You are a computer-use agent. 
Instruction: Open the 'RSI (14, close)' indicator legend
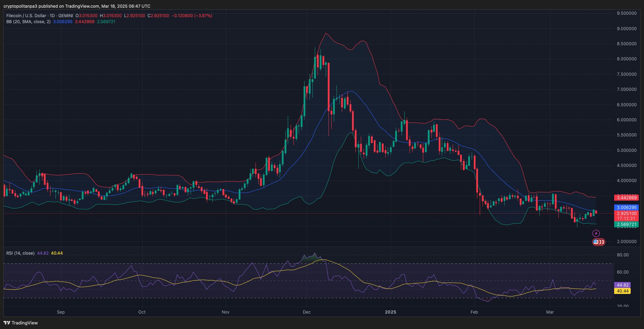coord(20,253)
